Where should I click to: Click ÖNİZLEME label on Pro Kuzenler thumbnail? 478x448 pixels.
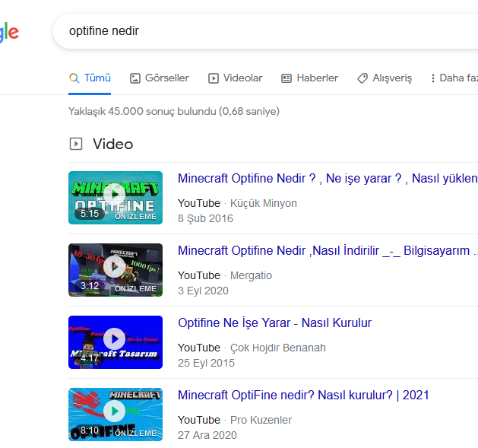coord(136,433)
